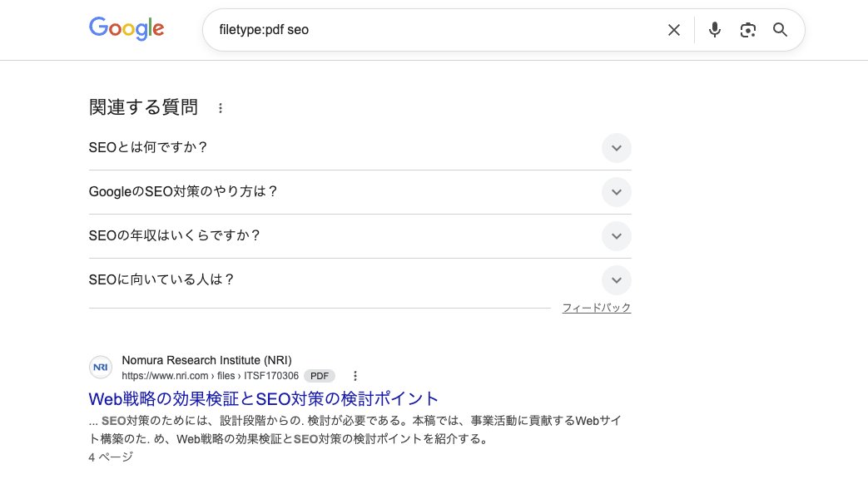Focus the search box containing filetype:pdf seo
The width and height of the screenshot is (868, 484).
(x=433, y=30)
